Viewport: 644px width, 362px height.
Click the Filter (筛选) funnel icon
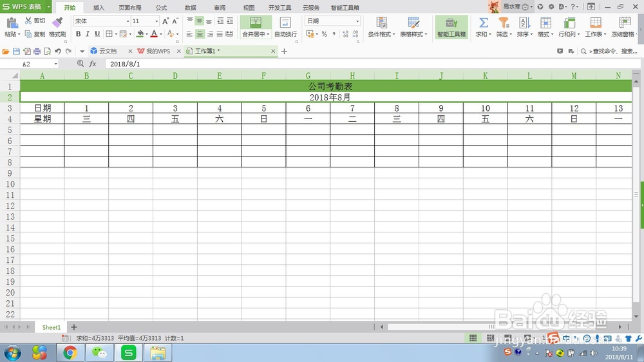point(504,23)
